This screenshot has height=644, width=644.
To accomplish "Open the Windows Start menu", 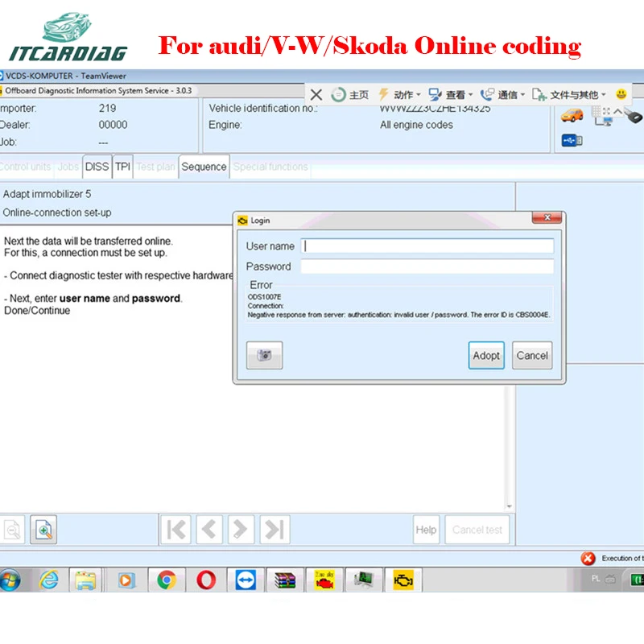I will click(x=10, y=580).
